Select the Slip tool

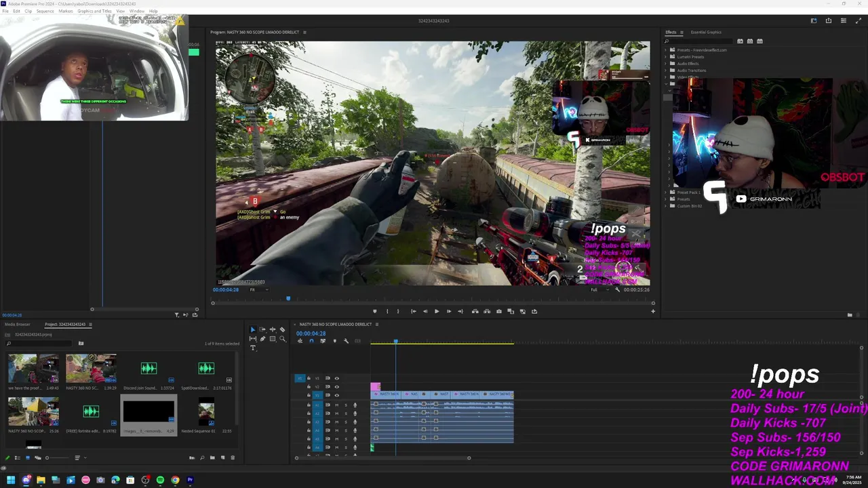coord(253,339)
